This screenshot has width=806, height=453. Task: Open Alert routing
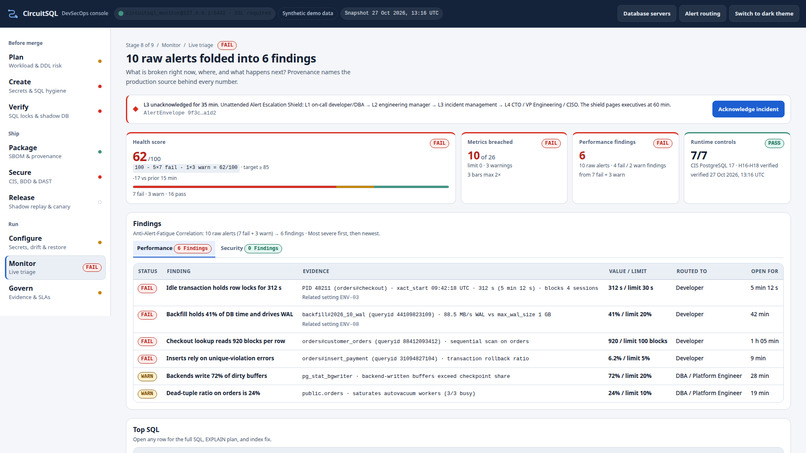coord(702,14)
